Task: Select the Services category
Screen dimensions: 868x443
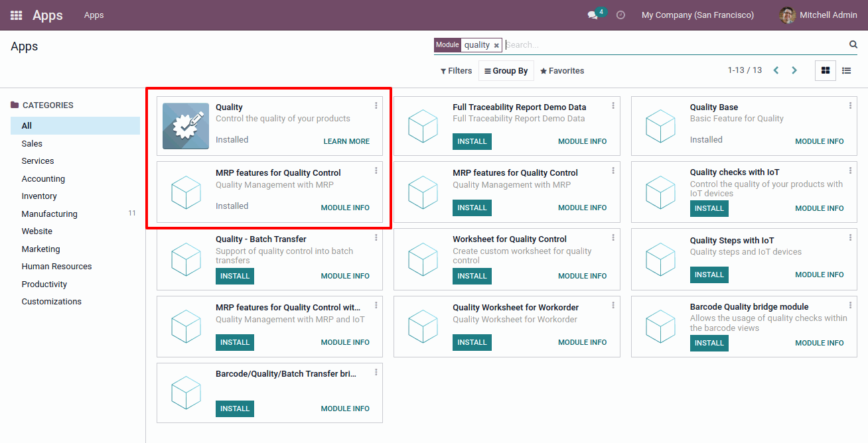Action: click(75, 160)
